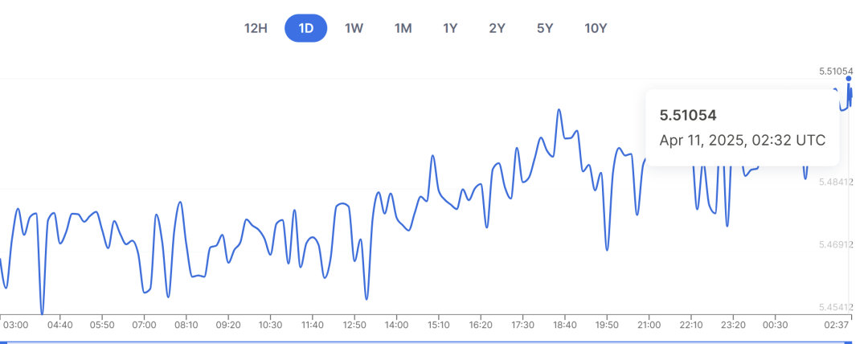The width and height of the screenshot is (868, 344).
Task: Open the 5Y range view
Action: tap(545, 28)
